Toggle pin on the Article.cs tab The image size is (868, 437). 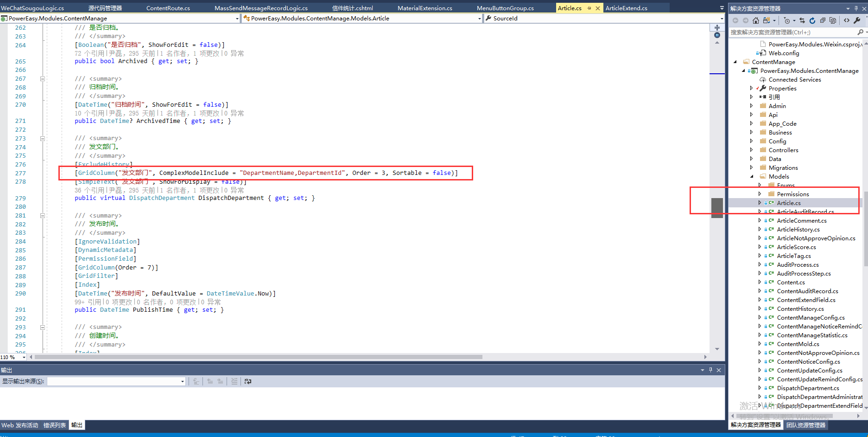(589, 8)
